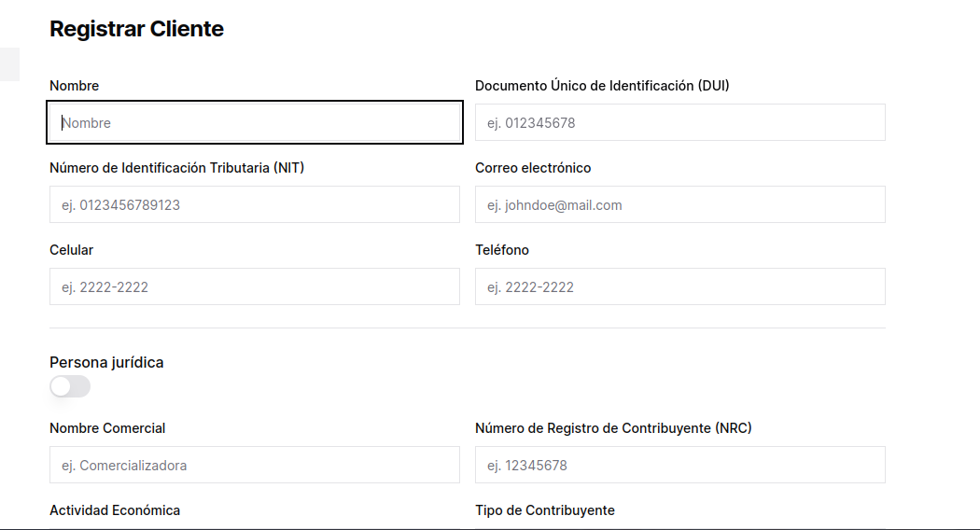Screen dimensions: 980x530
Task: Click the 'Número de Registro de Contribuyente (NRC)' label
Action: coord(613,428)
